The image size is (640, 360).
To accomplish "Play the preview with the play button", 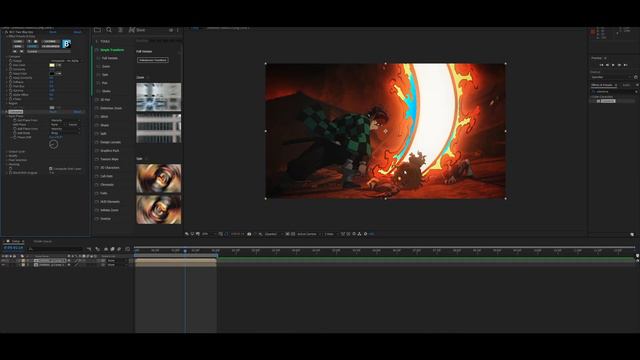I will coord(613,65).
